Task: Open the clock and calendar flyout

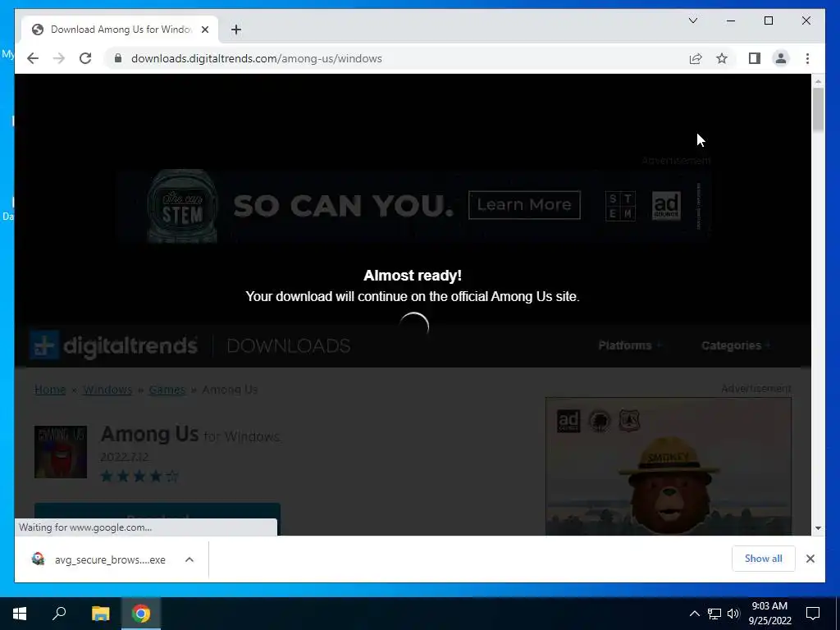Action: pos(769,614)
